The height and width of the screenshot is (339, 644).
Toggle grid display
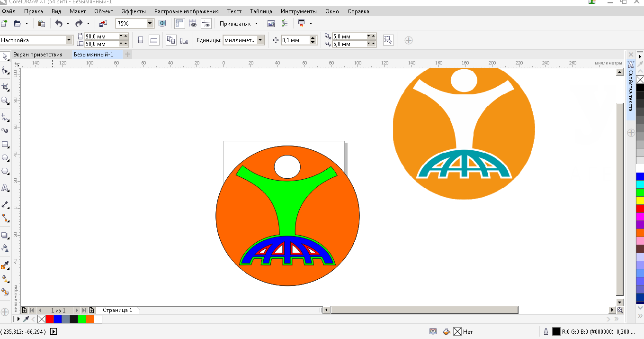193,23
